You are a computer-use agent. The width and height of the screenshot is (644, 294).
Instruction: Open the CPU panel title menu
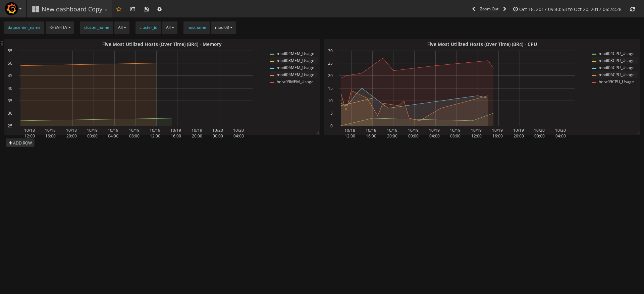482,44
